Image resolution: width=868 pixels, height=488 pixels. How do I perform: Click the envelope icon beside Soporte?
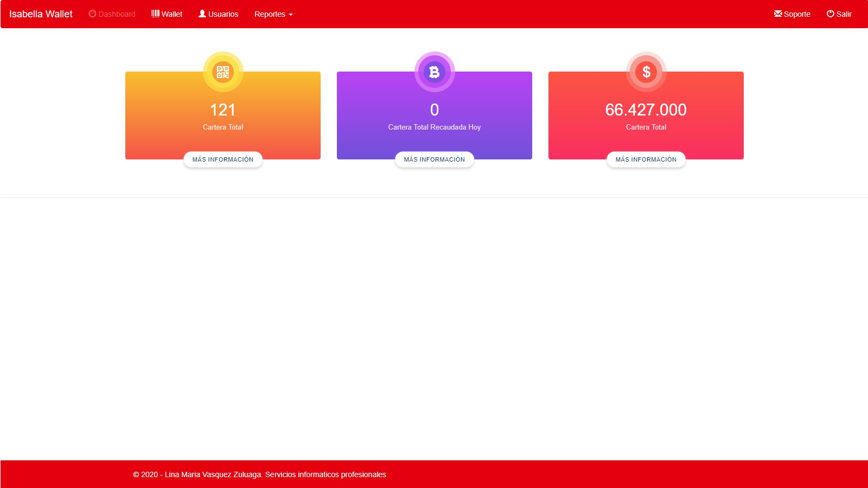pos(778,14)
